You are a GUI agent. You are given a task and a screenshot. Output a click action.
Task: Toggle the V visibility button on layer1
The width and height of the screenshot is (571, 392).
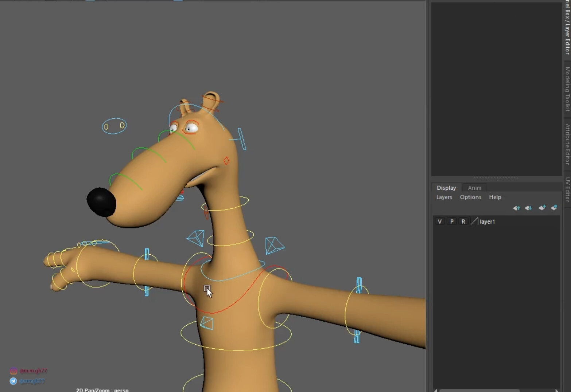439,221
